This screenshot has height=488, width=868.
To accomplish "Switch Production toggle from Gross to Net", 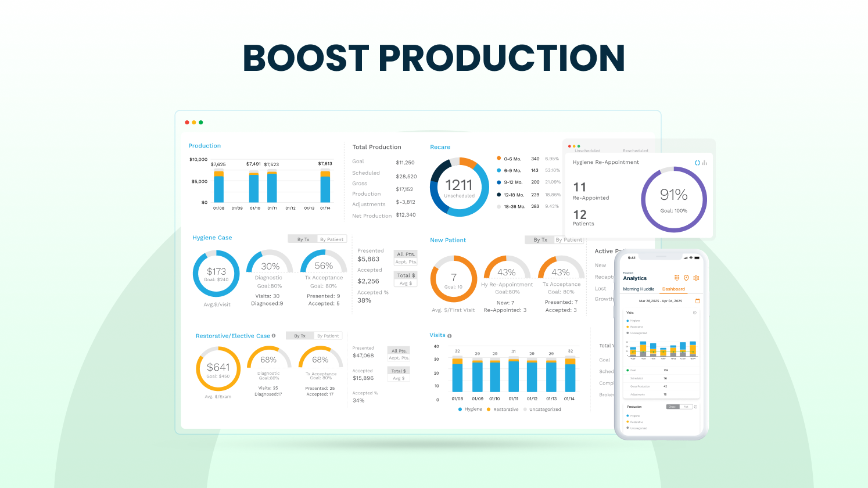I will coord(686,407).
